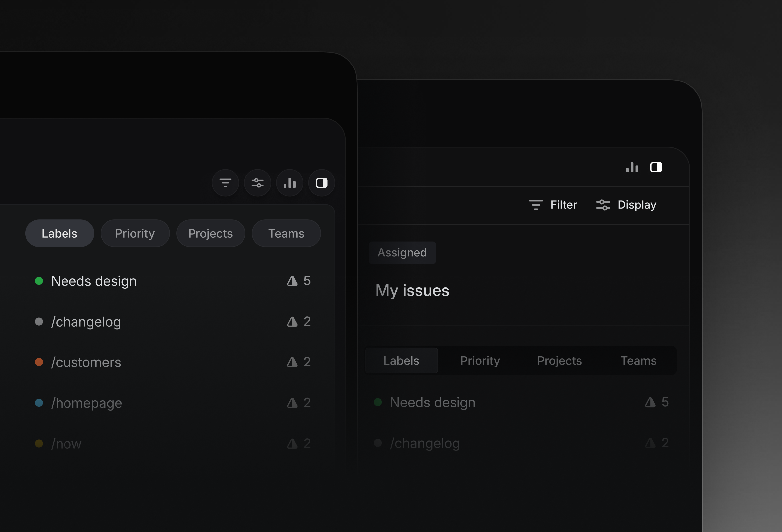Image resolution: width=782 pixels, height=532 pixels.
Task: Open the Filter dropdown in My issues view
Action: [x=553, y=205]
